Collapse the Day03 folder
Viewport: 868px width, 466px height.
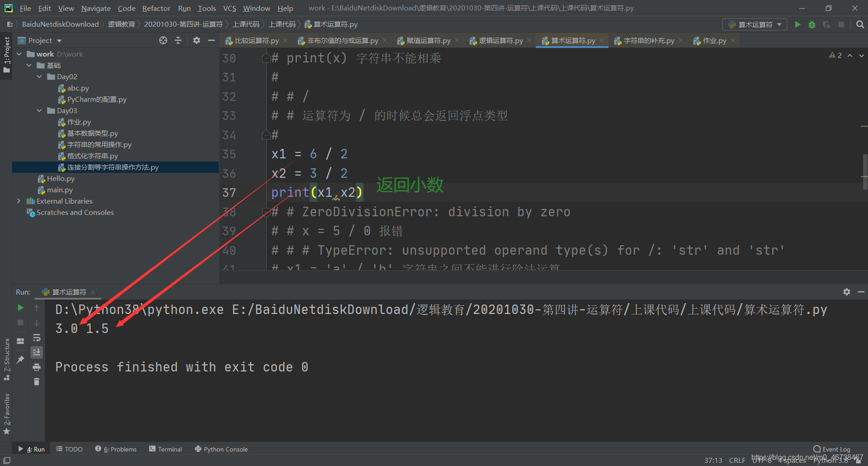[x=39, y=111]
